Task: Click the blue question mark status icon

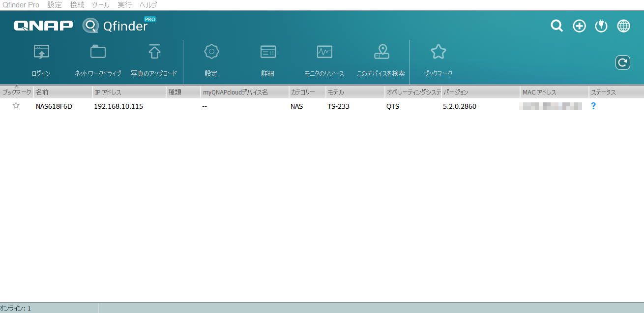Action: pos(593,106)
